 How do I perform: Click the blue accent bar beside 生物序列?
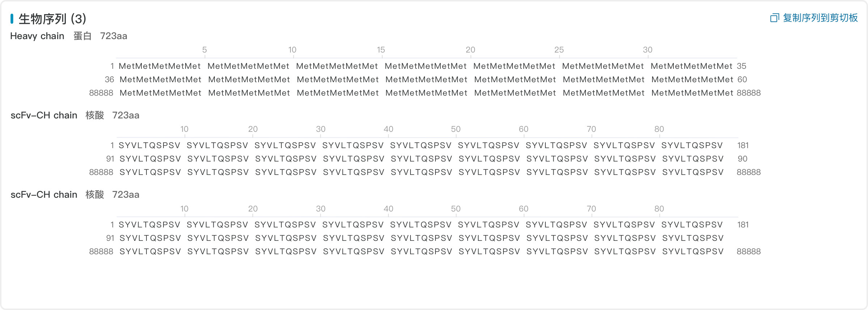pos(12,19)
